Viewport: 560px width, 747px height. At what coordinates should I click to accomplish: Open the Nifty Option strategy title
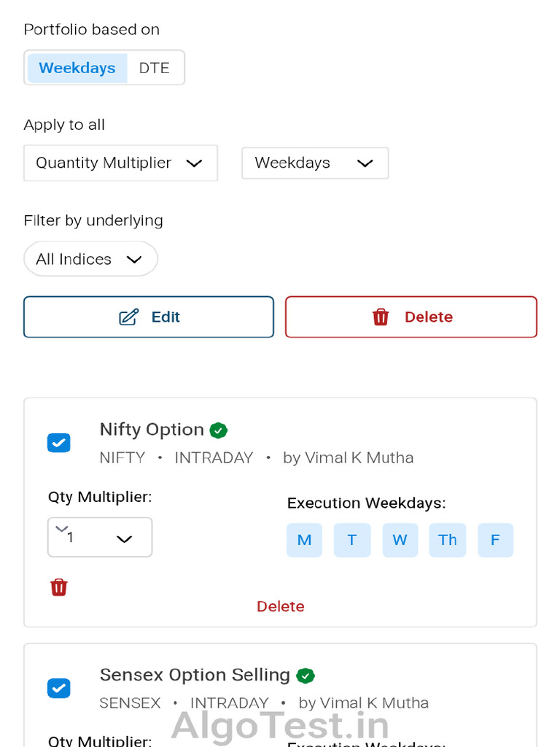tap(152, 430)
